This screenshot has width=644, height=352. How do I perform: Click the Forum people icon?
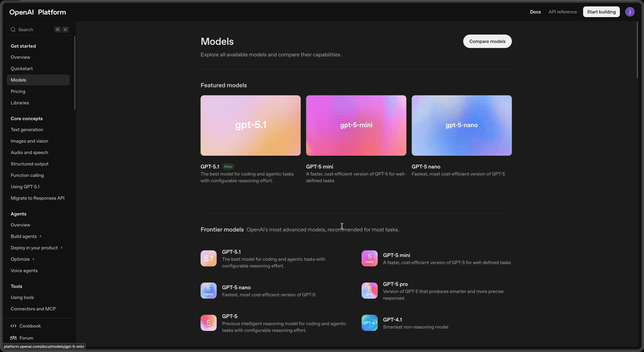[14, 338]
